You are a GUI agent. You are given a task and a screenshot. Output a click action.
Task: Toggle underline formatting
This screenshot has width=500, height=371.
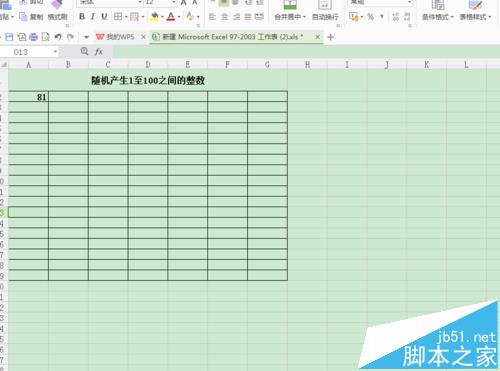point(104,16)
